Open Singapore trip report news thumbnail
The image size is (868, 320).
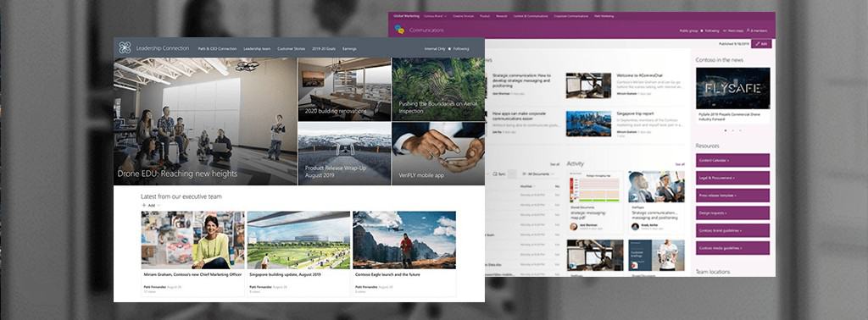(x=588, y=123)
